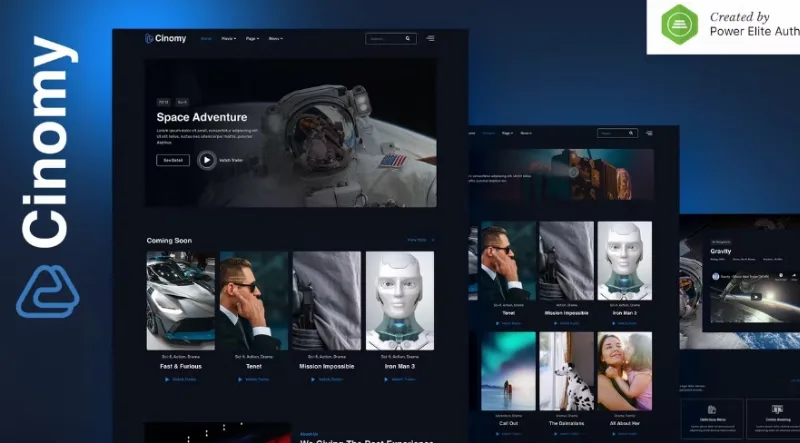Open the Tenet poster in second page grid
This screenshot has width=800, height=443.
tap(508, 261)
